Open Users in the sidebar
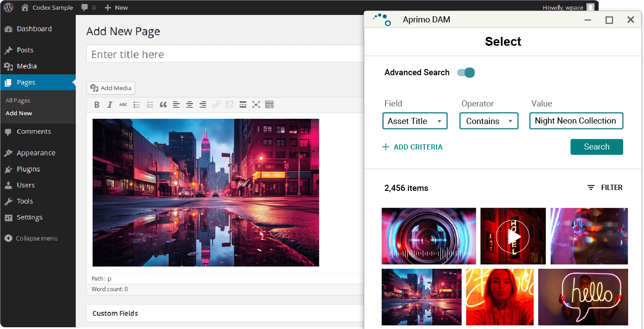 pos(38,185)
